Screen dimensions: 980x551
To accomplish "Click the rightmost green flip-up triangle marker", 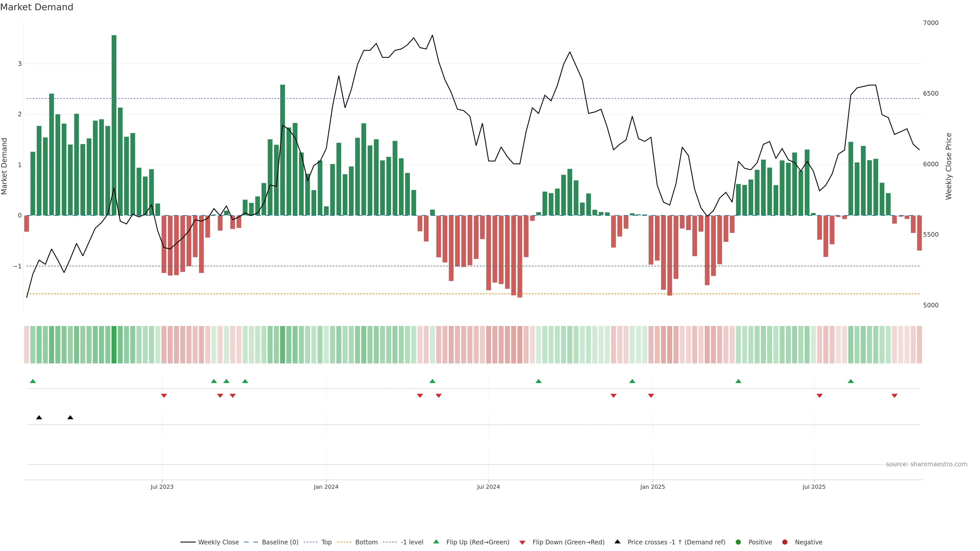I will (x=851, y=381).
